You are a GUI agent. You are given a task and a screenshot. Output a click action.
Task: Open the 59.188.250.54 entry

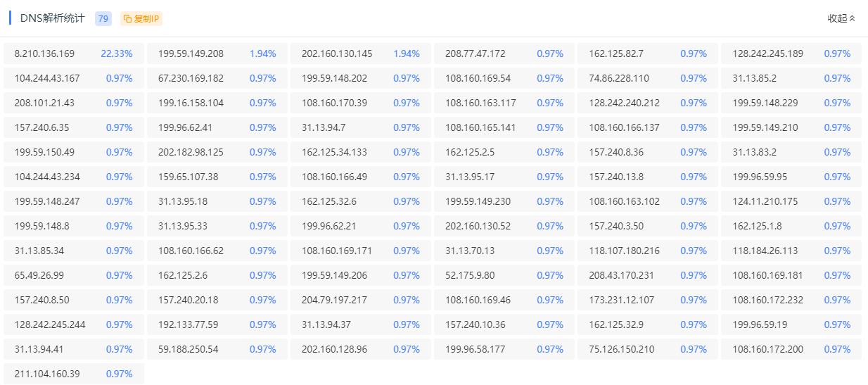point(188,349)
